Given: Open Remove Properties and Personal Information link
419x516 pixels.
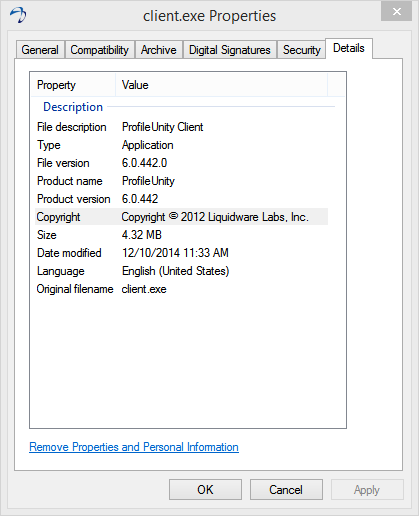Looking at the screenshot, I should click(x=134, y=447).
